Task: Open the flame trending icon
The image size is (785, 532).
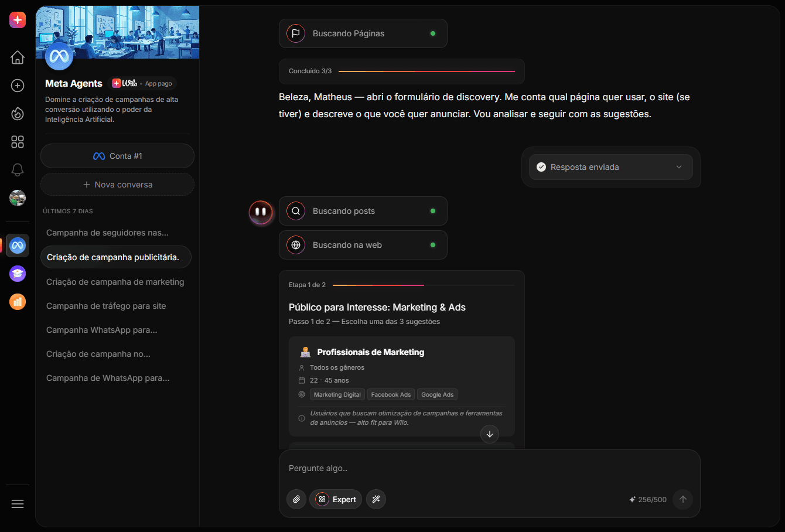Action: 18,114
